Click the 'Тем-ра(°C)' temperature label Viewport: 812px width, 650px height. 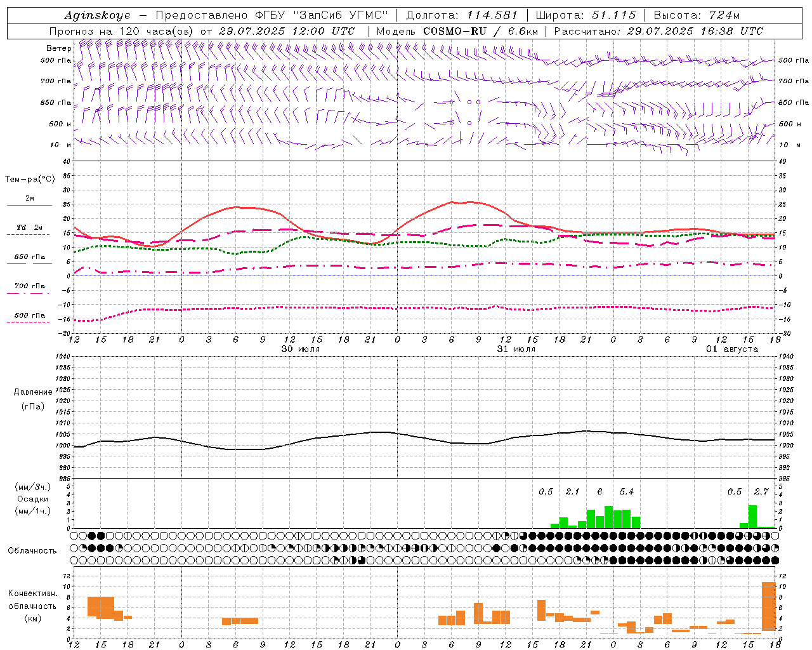(30, 180)
